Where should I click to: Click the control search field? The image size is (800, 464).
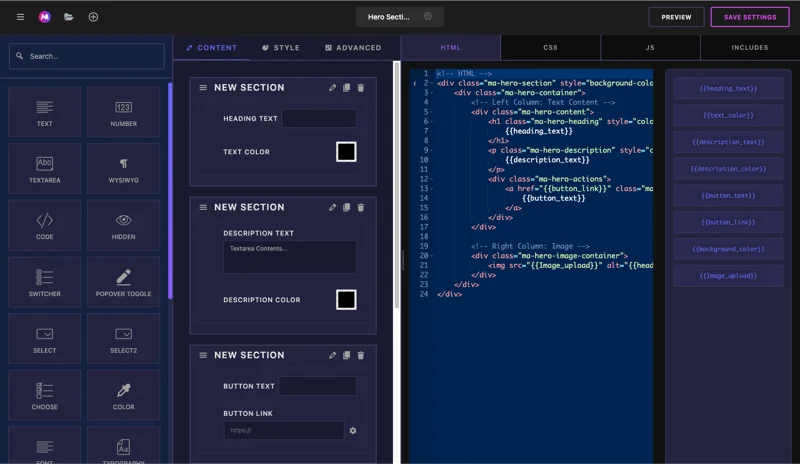(x=87, y=56)
